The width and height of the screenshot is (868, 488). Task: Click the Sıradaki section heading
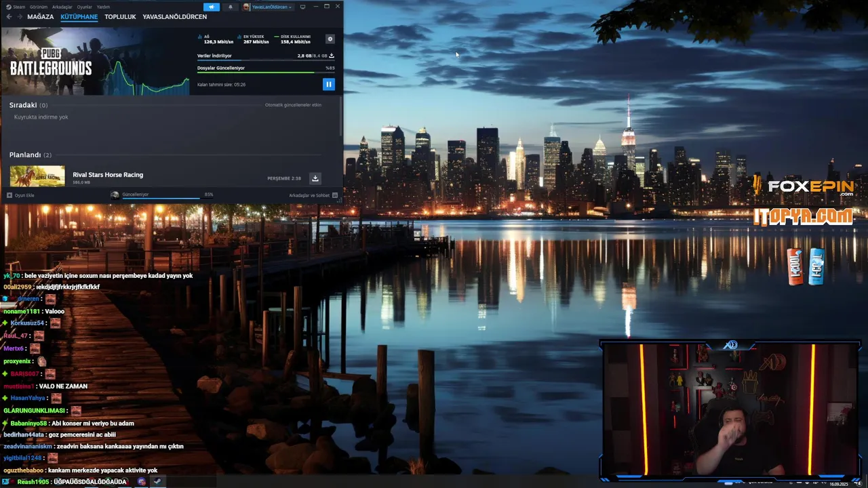[x=23, y=105]
